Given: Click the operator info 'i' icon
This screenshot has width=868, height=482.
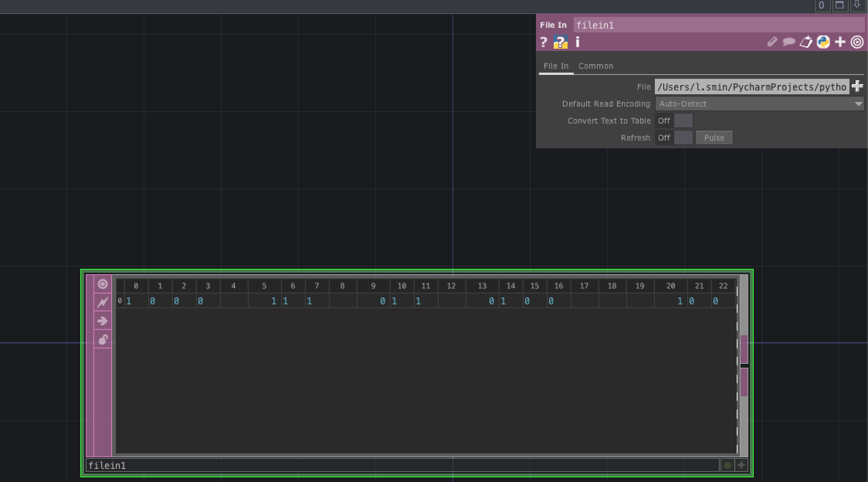Looking at the screenshot, I should tap(578, 42).
